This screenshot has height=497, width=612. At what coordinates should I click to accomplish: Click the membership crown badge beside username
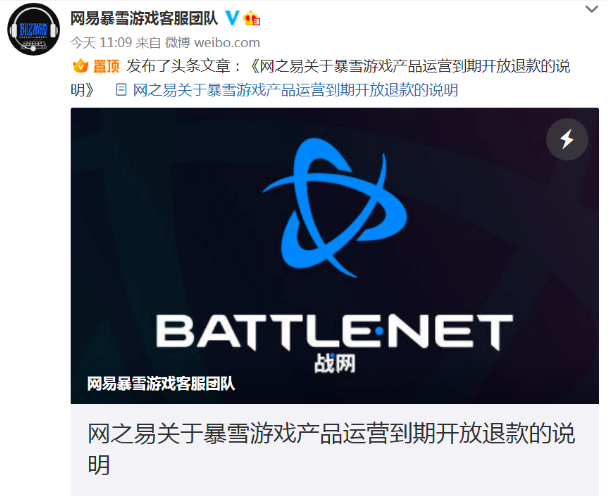[252, 18]
